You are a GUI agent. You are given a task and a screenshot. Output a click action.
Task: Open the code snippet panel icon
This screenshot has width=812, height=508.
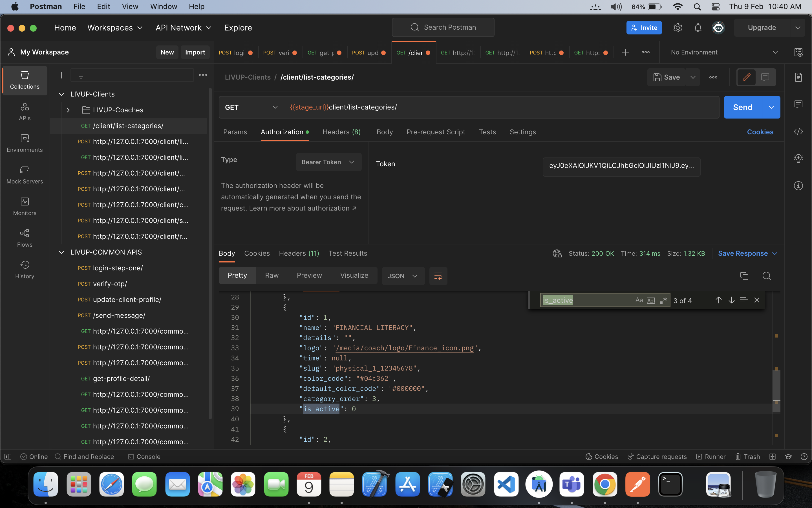(x=798, y=131)
